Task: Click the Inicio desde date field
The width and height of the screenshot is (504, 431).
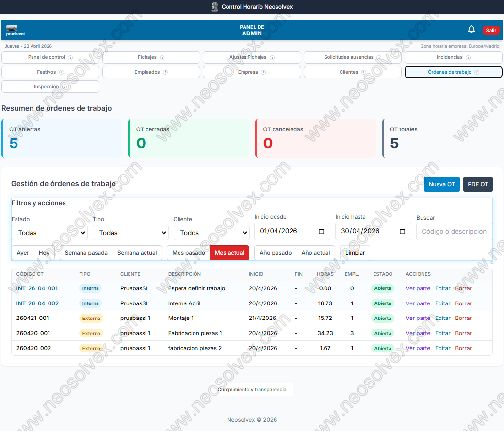Action: (292, 231)
